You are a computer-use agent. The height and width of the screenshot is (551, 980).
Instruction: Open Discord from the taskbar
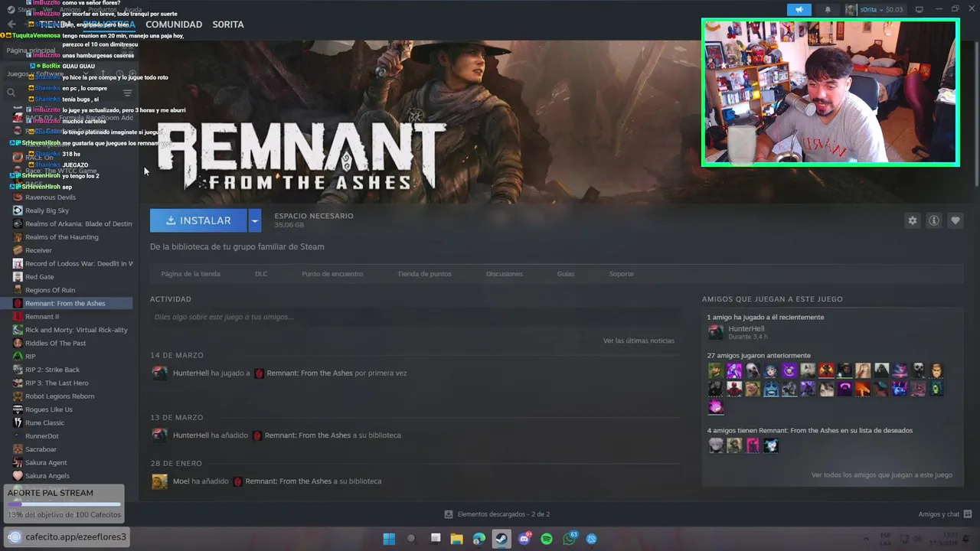[524, 539]
